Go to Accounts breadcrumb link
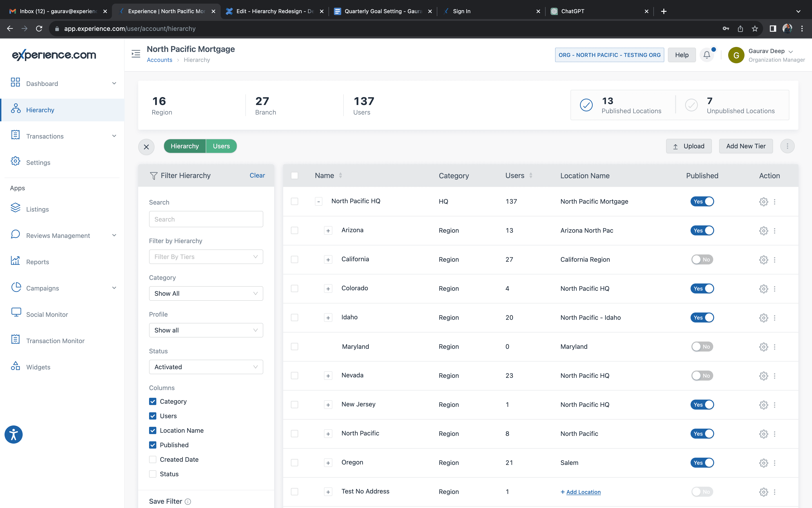 (159, 60)
